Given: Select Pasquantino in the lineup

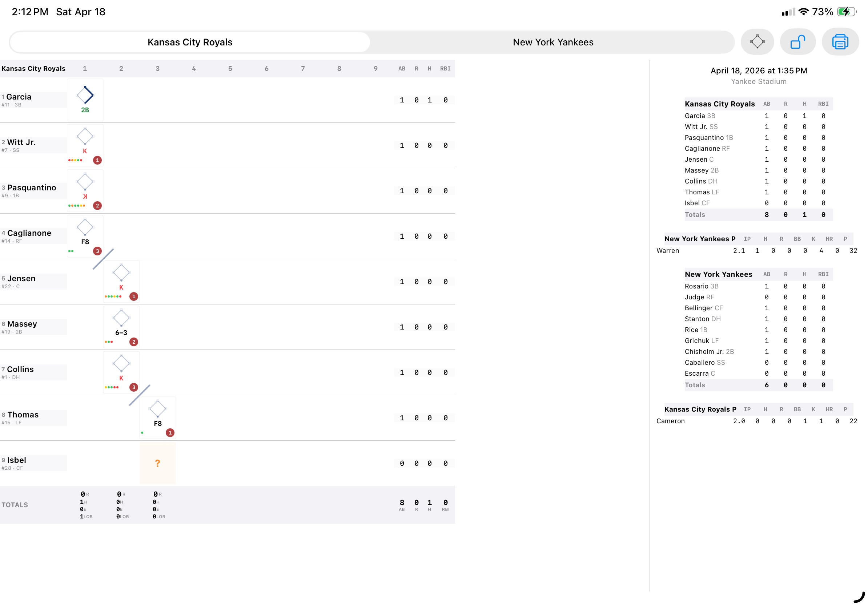Looking at the screenshot, I should point(33,190).
